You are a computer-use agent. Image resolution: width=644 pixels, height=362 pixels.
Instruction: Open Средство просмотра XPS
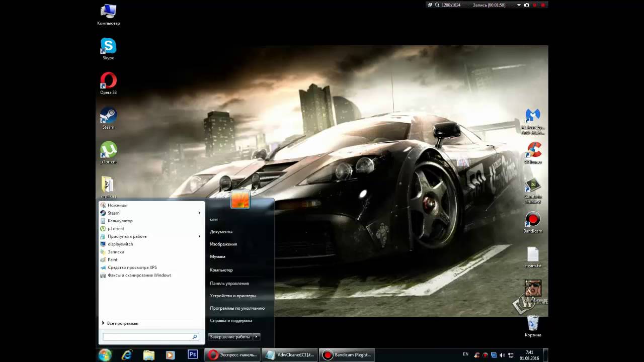[151, 267]
